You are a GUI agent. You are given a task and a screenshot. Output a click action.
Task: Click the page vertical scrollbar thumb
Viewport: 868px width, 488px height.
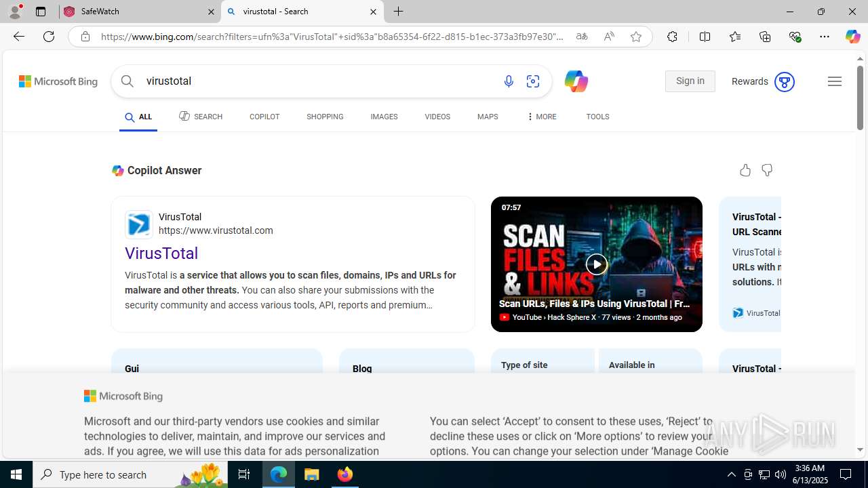(x=860, y=97)
